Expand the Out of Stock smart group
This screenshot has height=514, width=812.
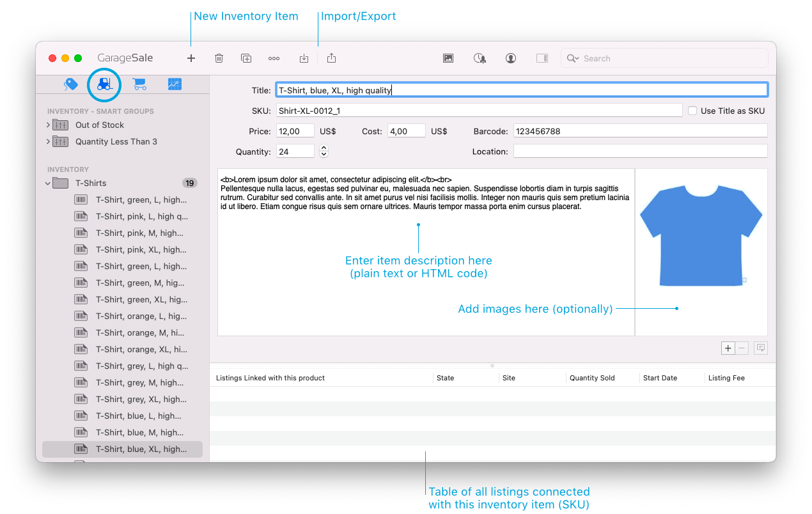48,125
